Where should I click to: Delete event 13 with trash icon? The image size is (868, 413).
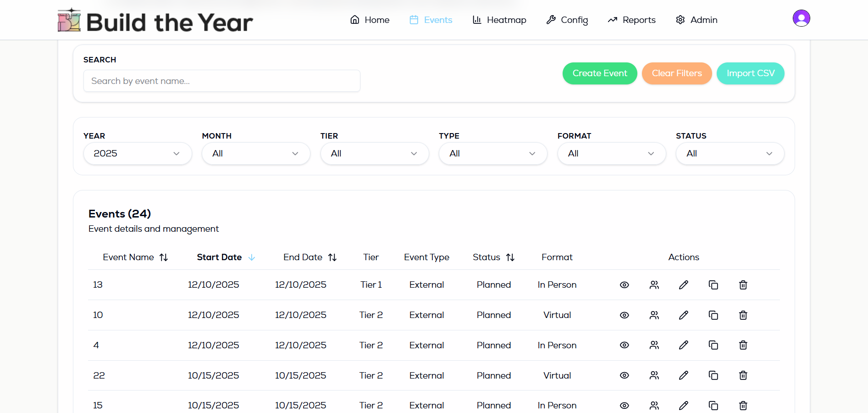(743, 285)
